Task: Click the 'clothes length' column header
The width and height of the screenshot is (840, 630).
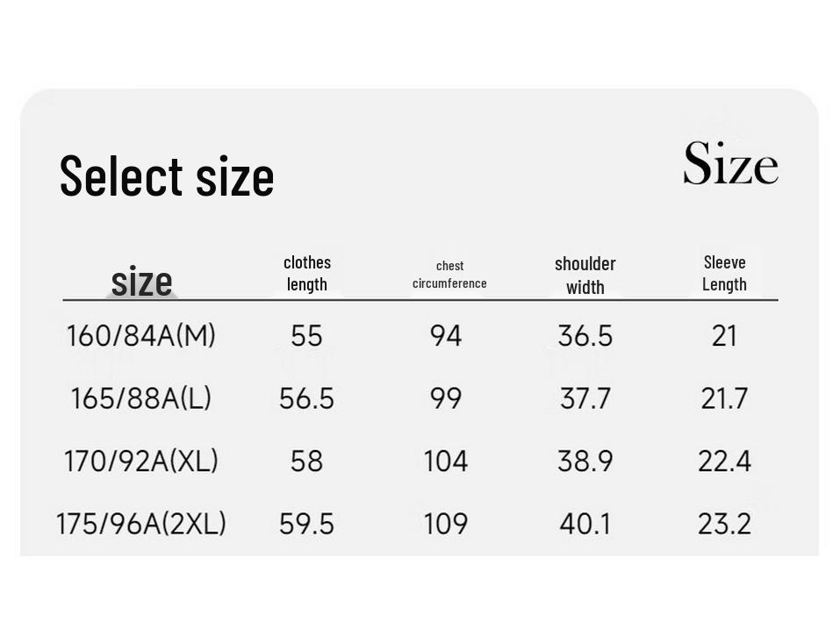Action: (307, 273)
